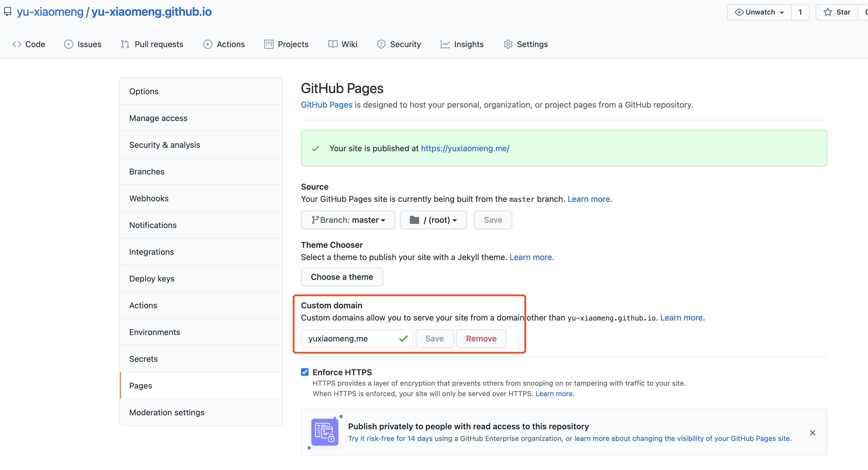Click the Actions play icon
The image size is (868, 470).
[x=208, y=44]
